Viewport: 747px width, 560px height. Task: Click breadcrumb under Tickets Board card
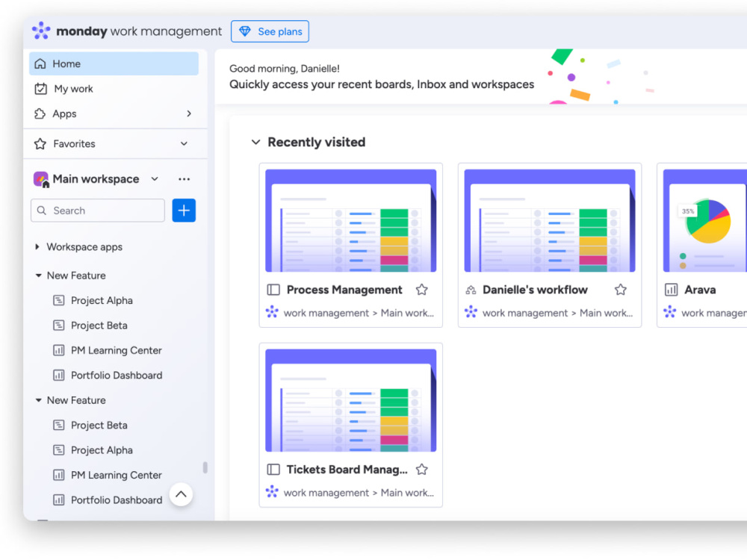[359, 493]
